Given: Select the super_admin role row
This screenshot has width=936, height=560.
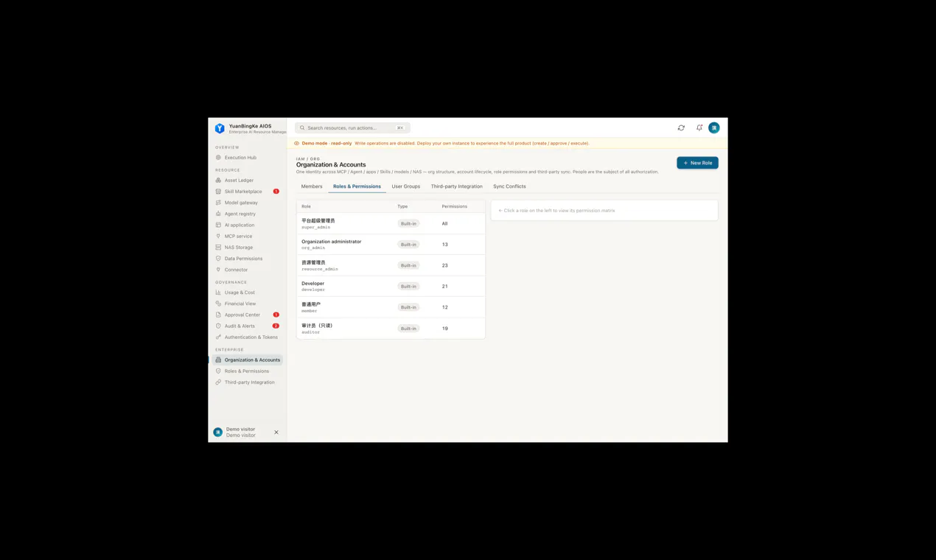Looking at the screenshot, I should [391, 223].
